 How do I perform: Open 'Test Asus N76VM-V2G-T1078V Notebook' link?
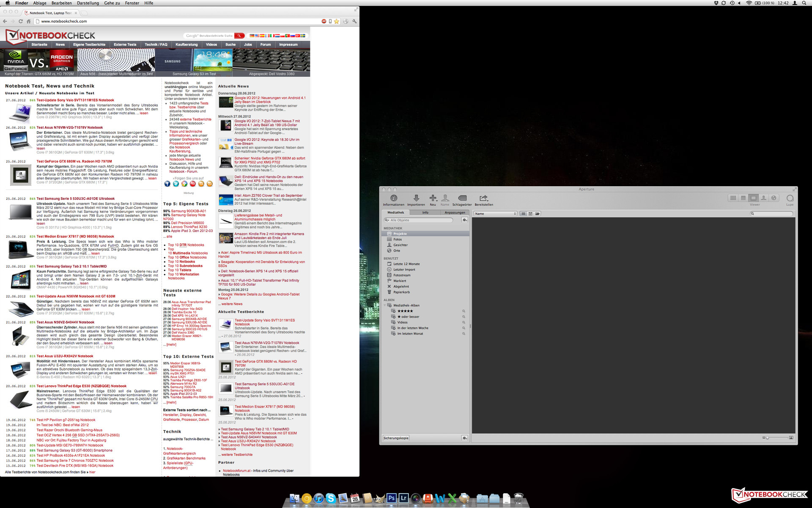[x=70, y=127]
